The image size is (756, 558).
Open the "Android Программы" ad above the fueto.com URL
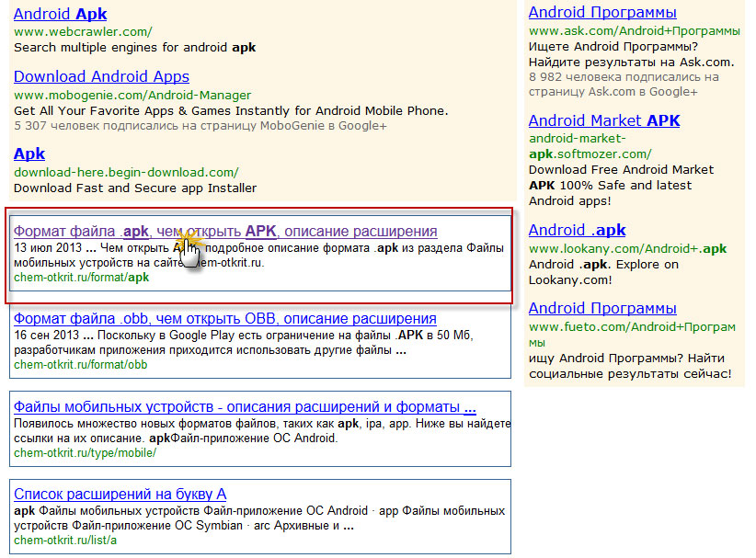(602, 309)
